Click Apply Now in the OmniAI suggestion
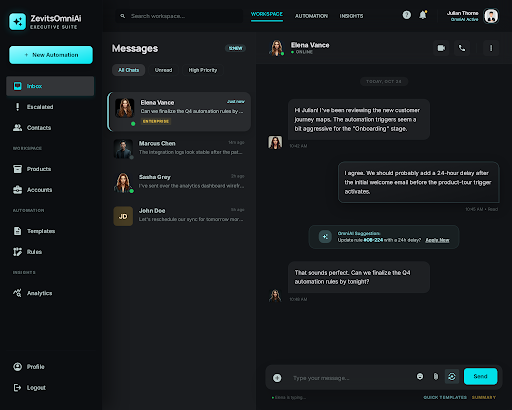The image size is (512, 410). pos(437,240)
